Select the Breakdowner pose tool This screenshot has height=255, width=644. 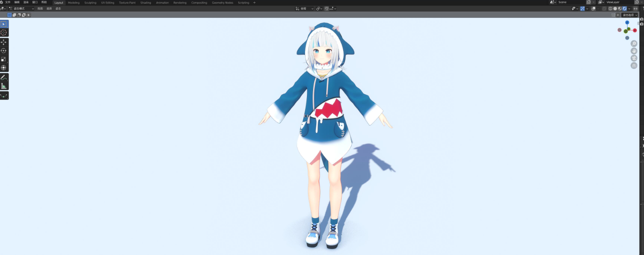coord(4,96)
